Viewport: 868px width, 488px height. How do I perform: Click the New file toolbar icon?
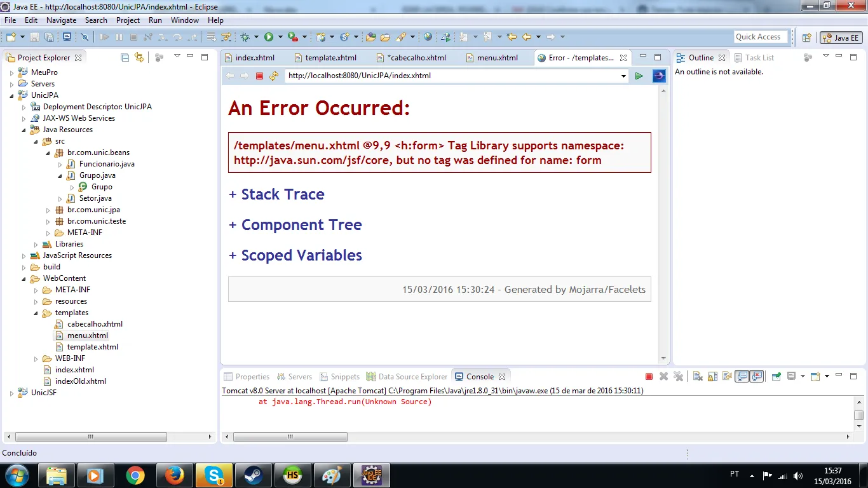point(11,37)
